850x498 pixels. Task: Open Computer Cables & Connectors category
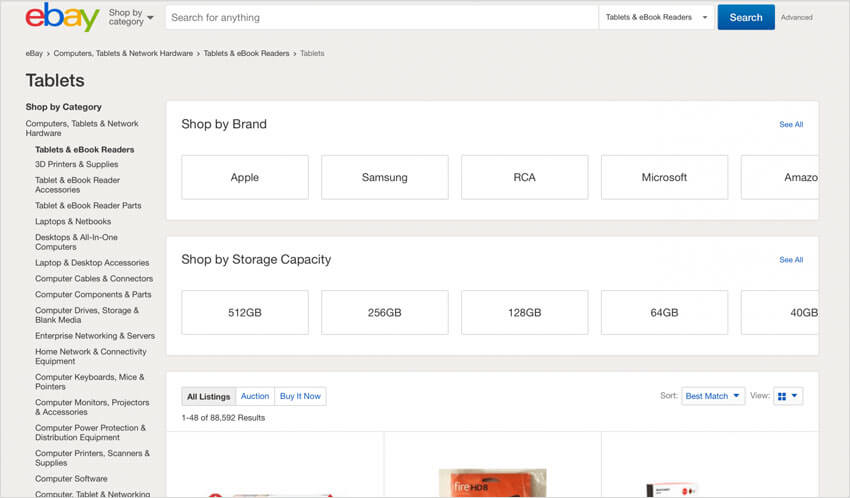(x=94, y=278)
